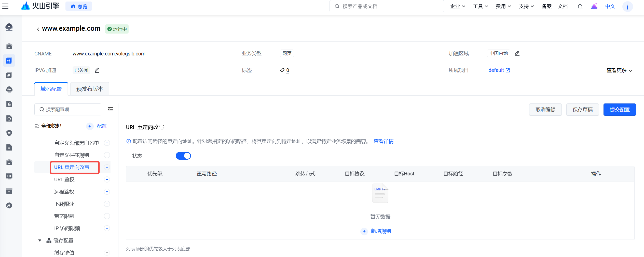Remove URL 鉴权 with its minus toggle
The image size is (644, 257).
107,179
